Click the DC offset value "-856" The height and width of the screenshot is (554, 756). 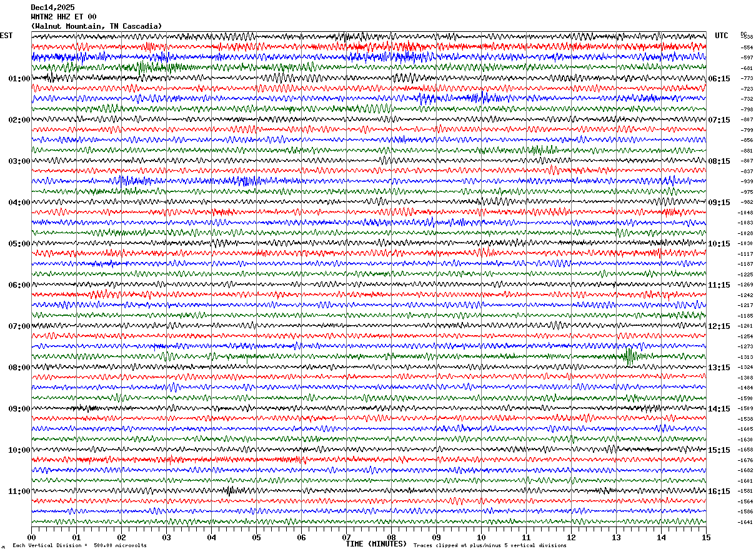(x=747, y=140)
